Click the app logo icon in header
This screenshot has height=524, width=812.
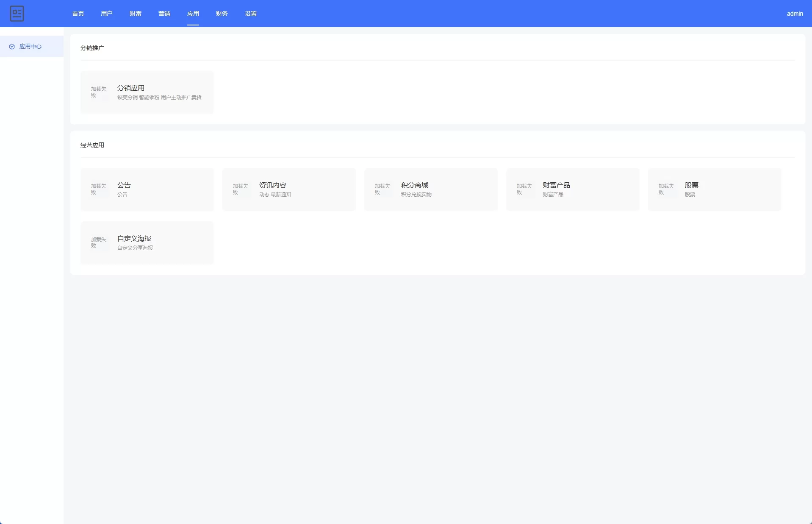pos(17,14)
